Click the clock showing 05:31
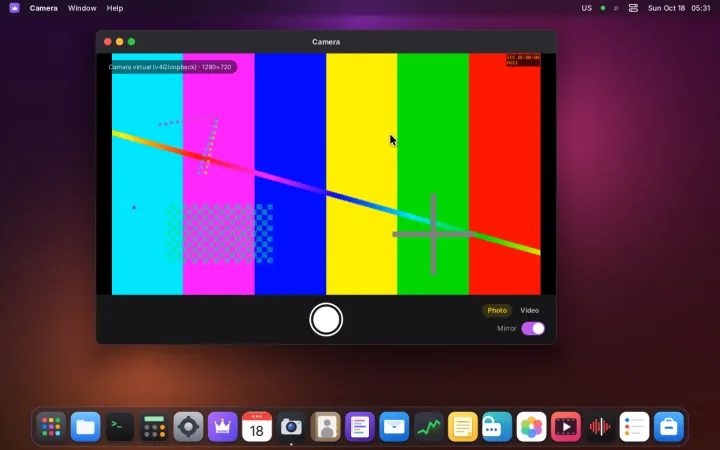This screenshot has width=720, height=450. pos(701,8)
